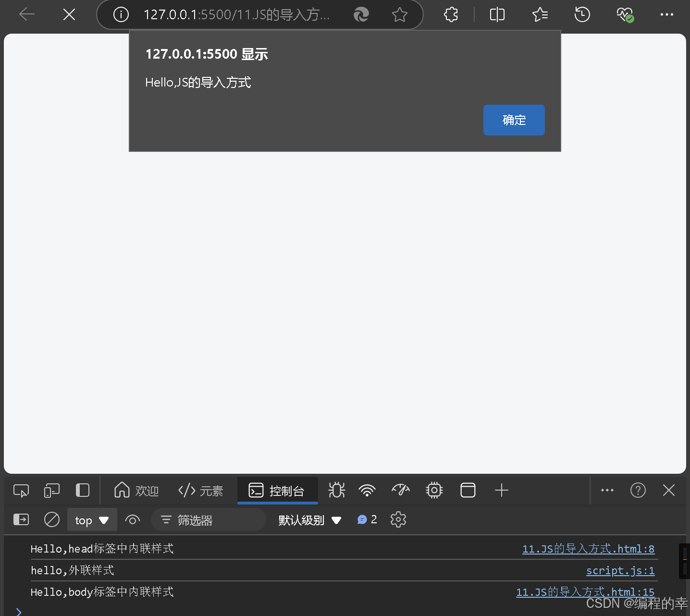The width and height of the screenshot is (690, 616).
Task: Click the Edge icon in address bar
Action: [x=361, y=15]
